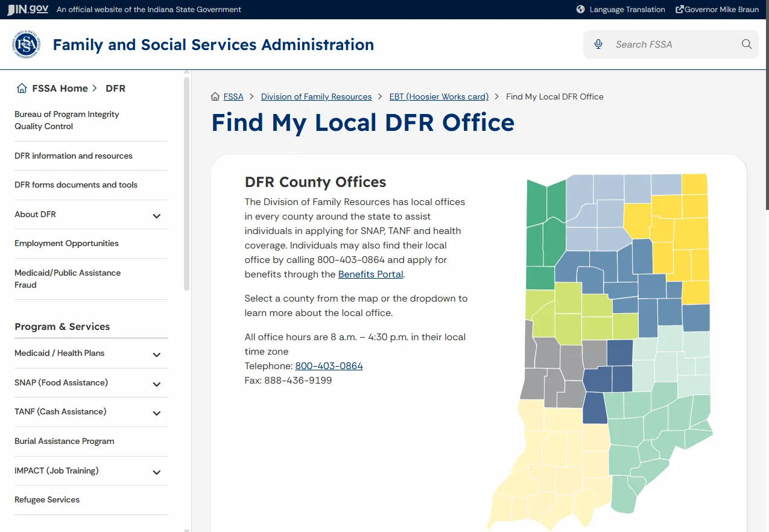Click the home icon beside FSSA Home in sidebar
Screen dimensions: 769x532
22,88
